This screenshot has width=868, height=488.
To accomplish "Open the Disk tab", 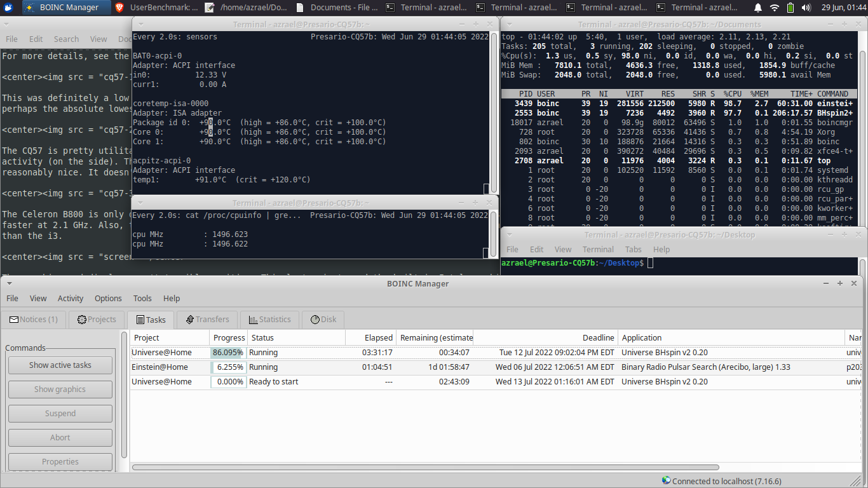I will click(323, 319).
